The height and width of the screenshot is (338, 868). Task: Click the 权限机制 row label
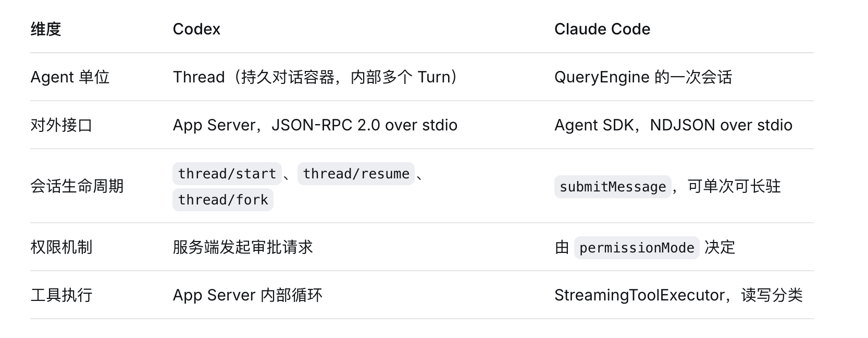point(61,247)
